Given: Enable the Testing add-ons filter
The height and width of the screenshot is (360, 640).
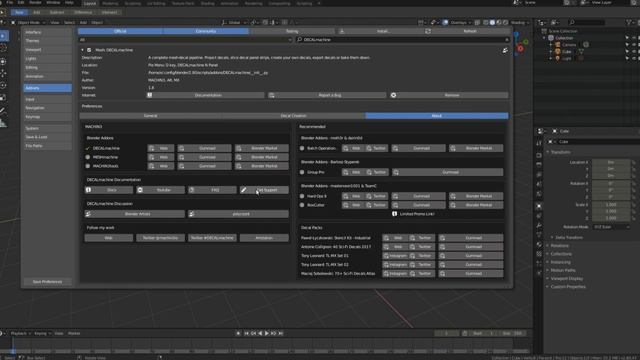Looking at the screenshot, I should click(292, 31).
